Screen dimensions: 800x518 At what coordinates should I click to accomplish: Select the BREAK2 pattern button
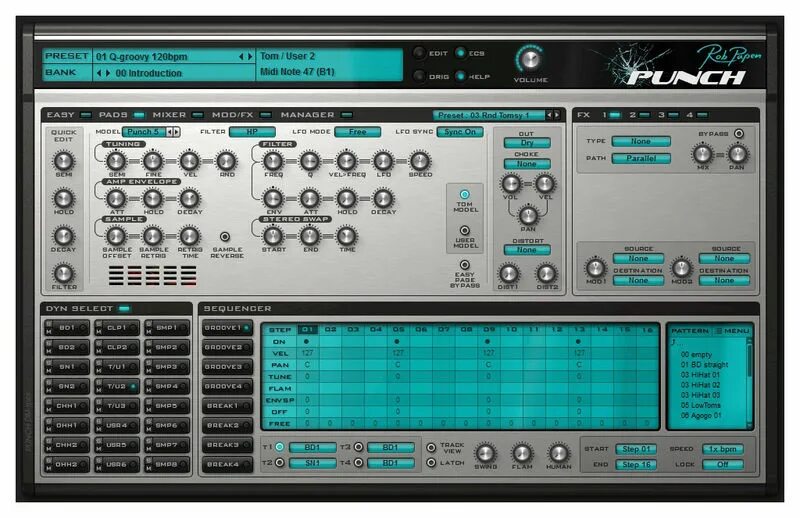pyautogui.click(x=227, y=425)
